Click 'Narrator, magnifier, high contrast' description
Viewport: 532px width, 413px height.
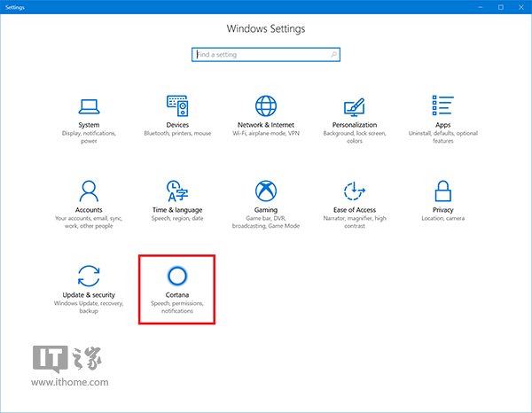click(355, 222)
